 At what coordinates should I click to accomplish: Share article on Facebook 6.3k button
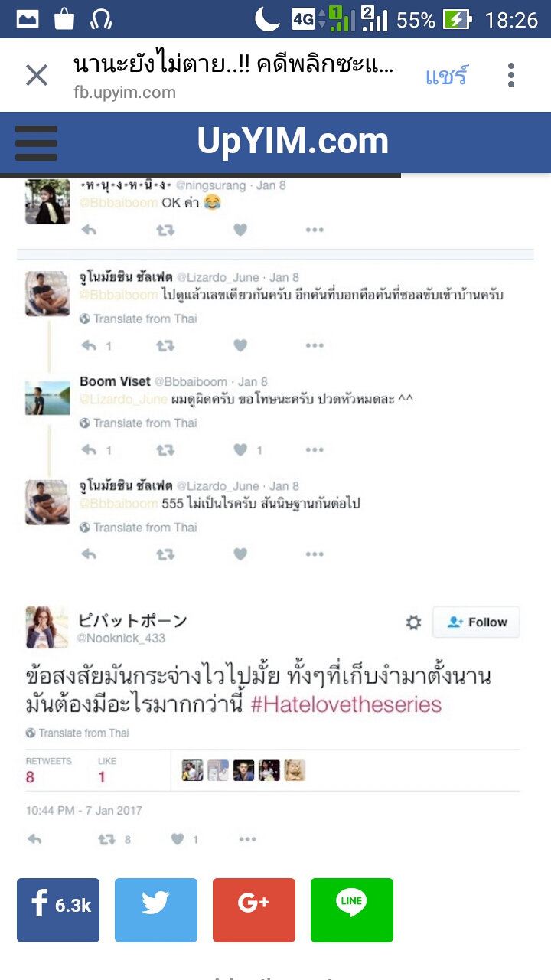58,910
